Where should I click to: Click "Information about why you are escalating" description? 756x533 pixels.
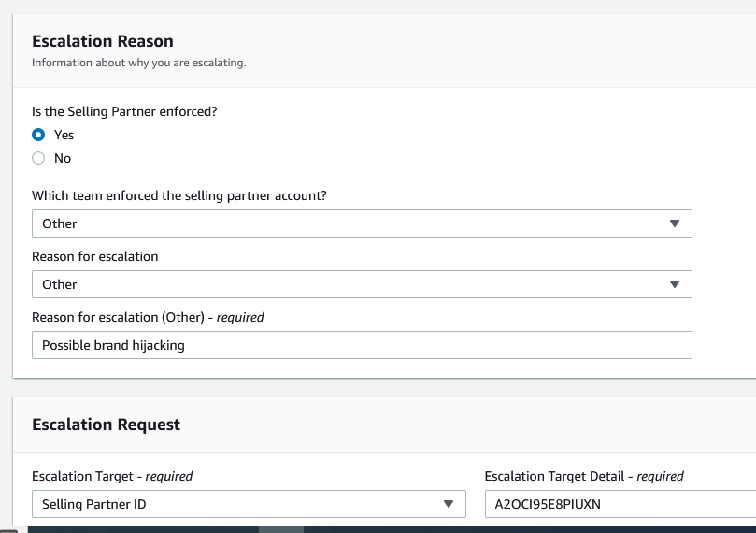point(138,64)
